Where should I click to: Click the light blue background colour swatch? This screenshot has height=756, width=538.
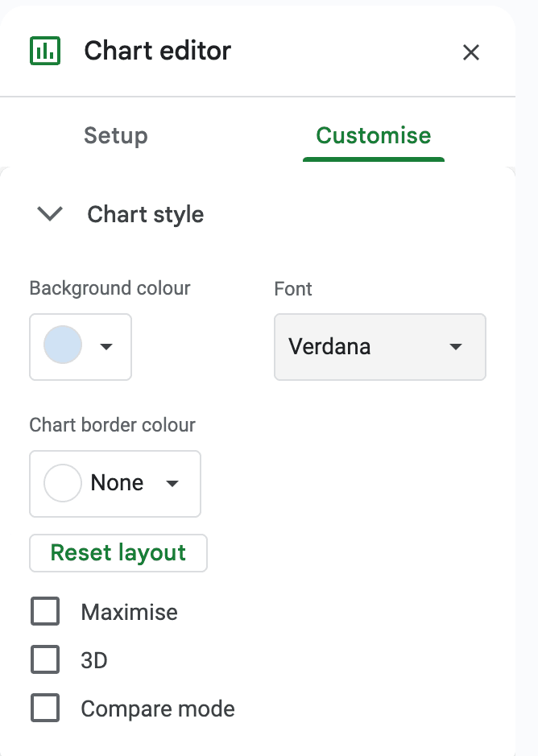coord(63,346)
